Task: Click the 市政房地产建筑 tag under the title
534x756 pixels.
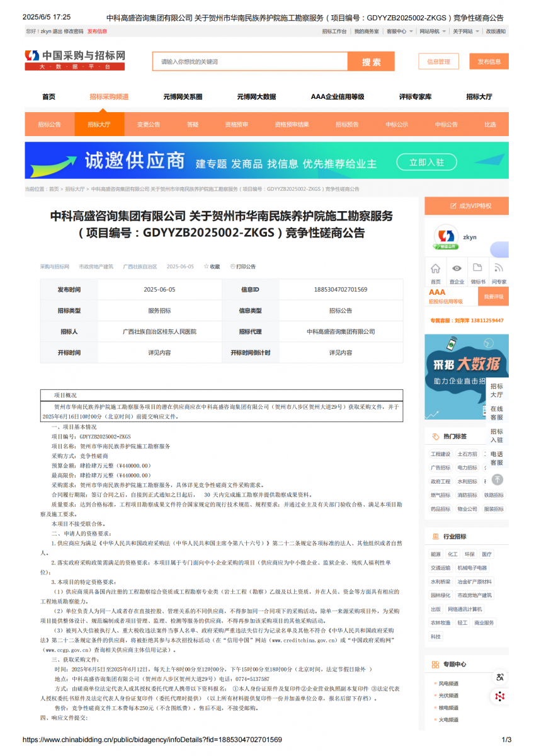Action: tap(96, 267)
